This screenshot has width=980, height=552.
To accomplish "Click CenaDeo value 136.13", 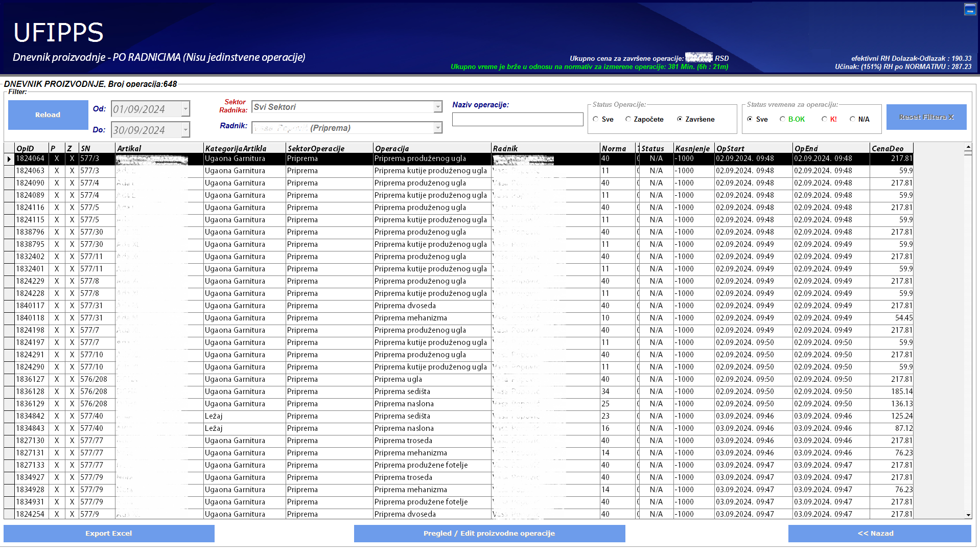I will click(891, 404).
